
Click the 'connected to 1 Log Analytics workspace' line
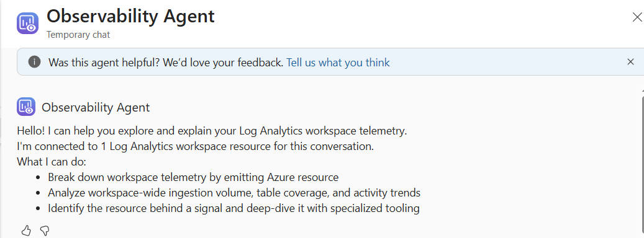click(196, 147)
